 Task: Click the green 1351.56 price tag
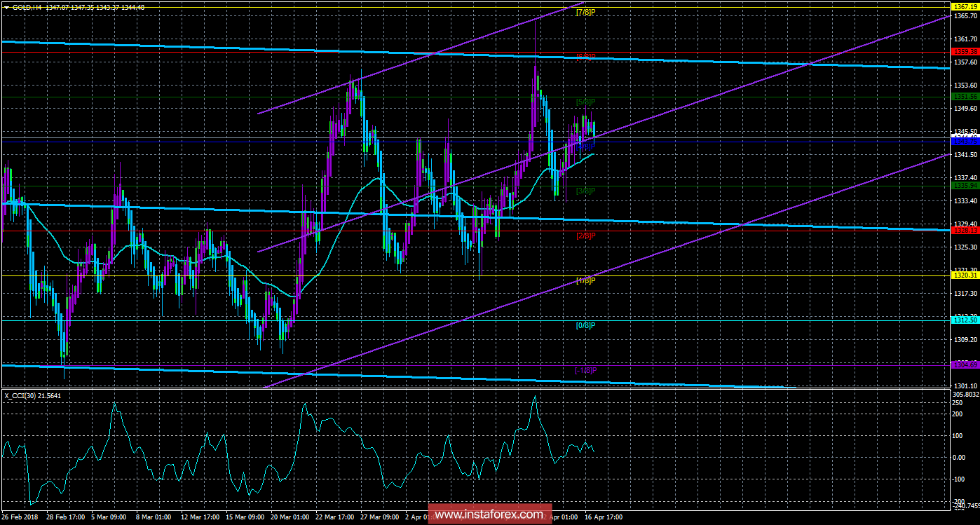click(965, 97)
